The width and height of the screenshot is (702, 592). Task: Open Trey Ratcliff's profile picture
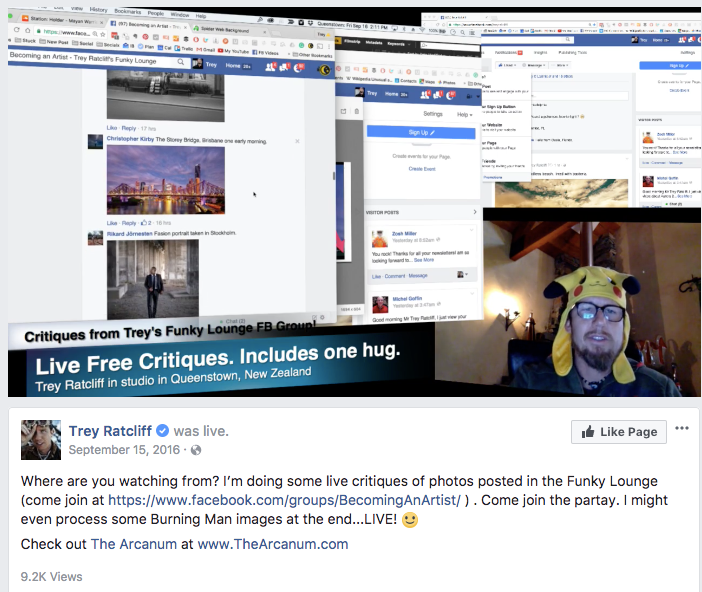(x=41, y=440)
